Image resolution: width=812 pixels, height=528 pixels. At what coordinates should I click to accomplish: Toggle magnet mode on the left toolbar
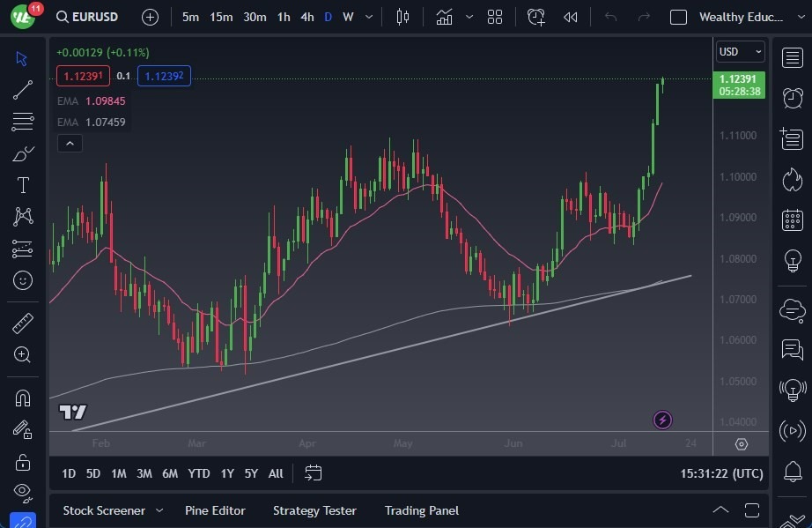23,398
